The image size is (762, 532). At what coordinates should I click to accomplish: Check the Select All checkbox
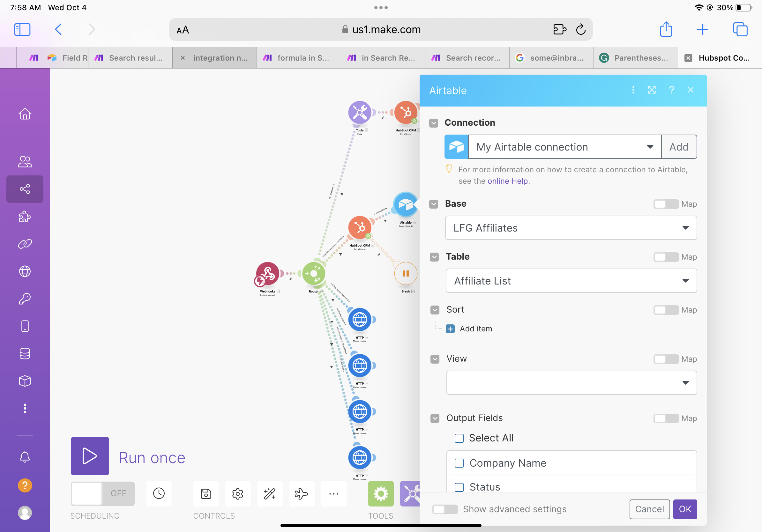459,438
